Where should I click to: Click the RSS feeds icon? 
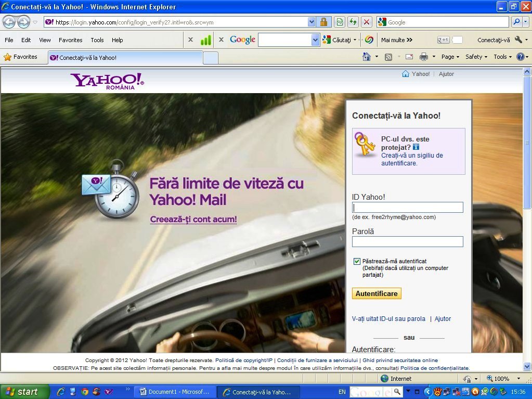[388, 57]
